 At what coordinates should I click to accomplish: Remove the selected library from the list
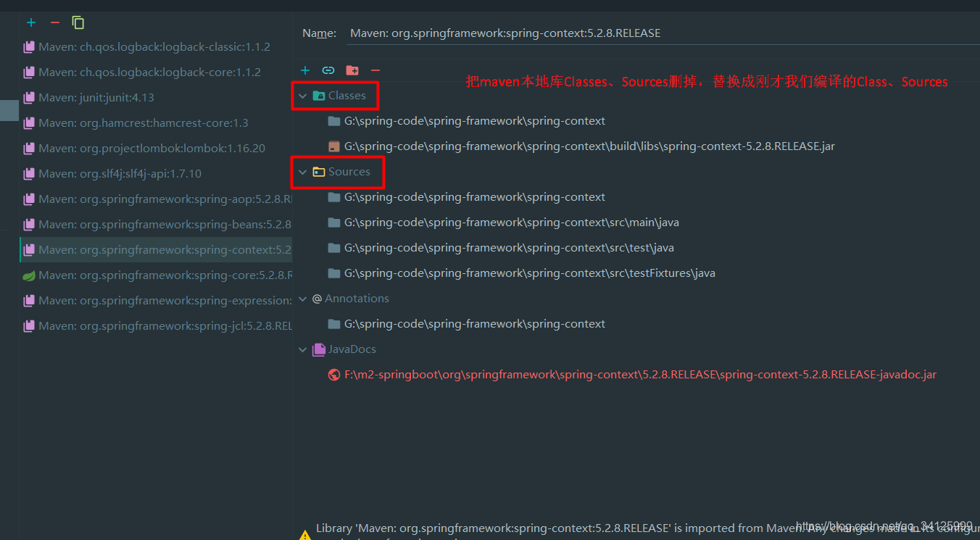tap(54, 22)
